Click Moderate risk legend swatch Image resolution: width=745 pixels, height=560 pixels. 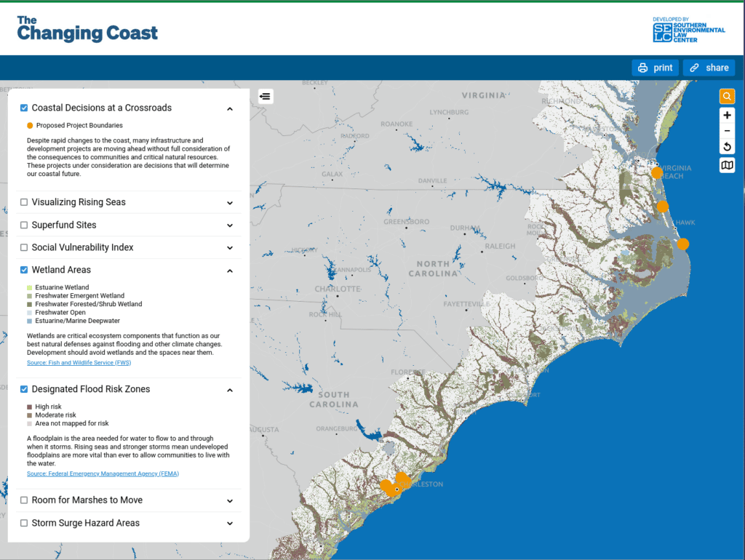[x=29, y=415]
